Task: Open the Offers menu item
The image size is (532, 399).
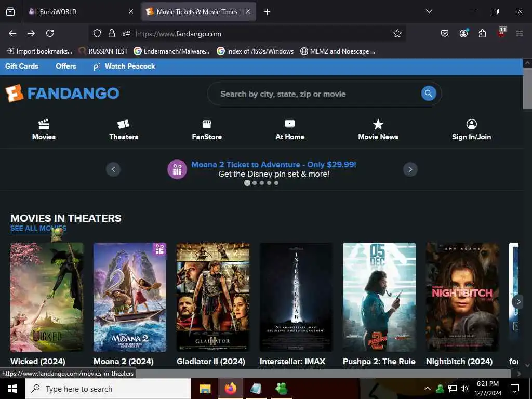Action: [66, 66]
